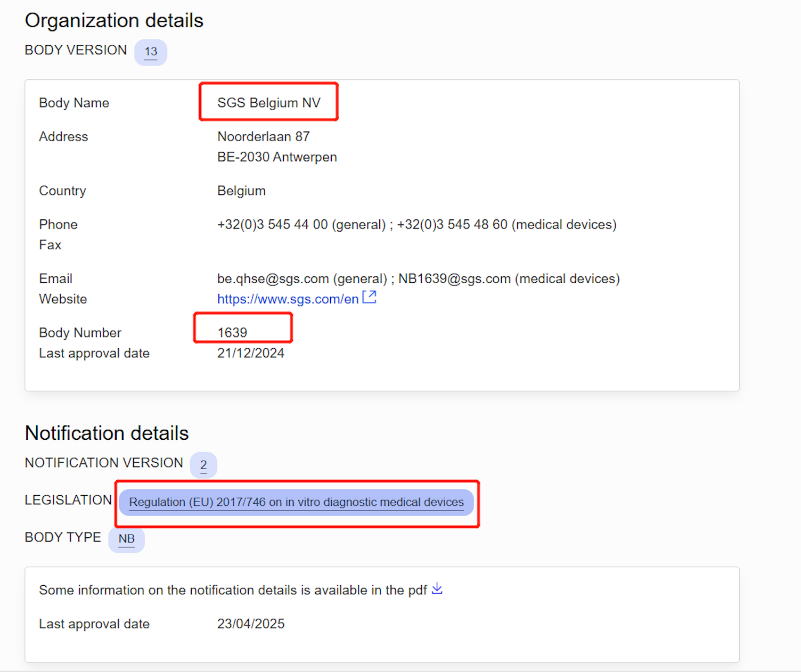
Task: Click the Regulation (EU) 2017/746 legislation badge
Action: 296,502
